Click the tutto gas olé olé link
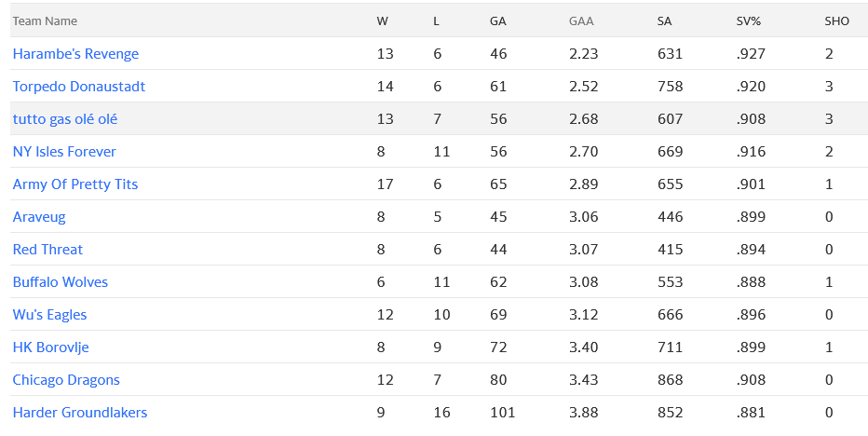This screenshot has width=868, height=436. (65, 119)
